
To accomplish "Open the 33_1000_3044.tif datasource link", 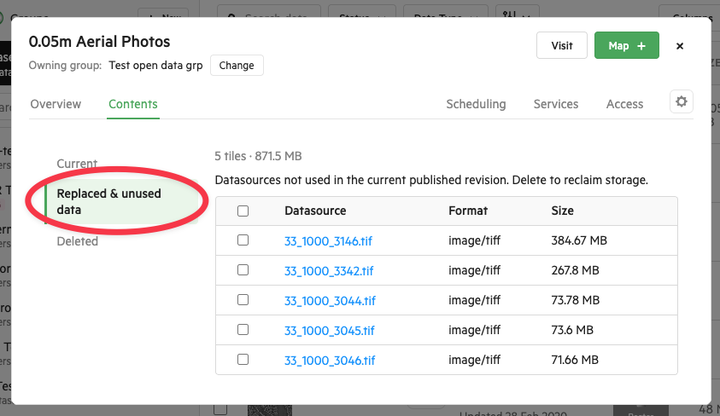I will (x=330, y=301).
